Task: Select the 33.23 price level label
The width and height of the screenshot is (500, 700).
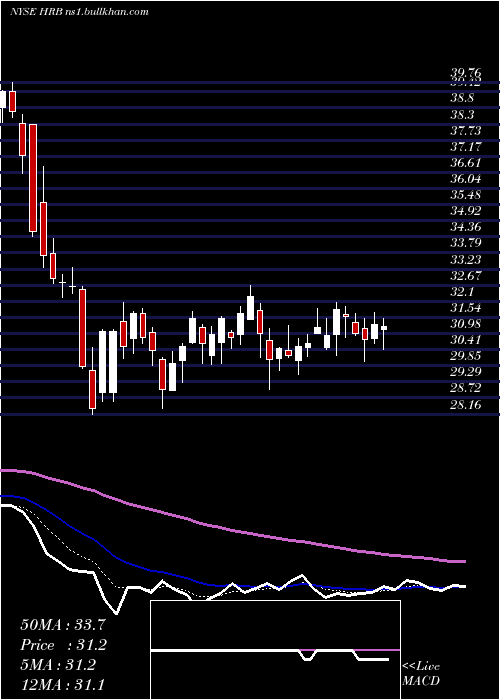Action: (x=466, y=259)
